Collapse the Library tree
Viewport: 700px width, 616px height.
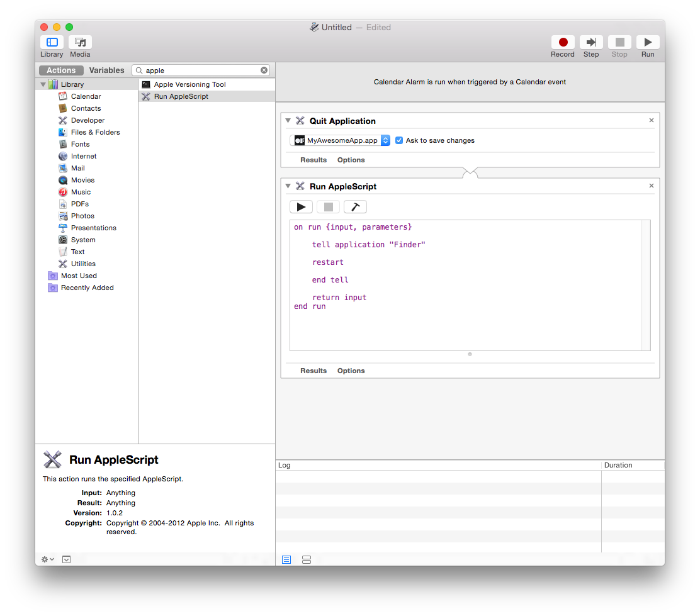pos(43,84)
